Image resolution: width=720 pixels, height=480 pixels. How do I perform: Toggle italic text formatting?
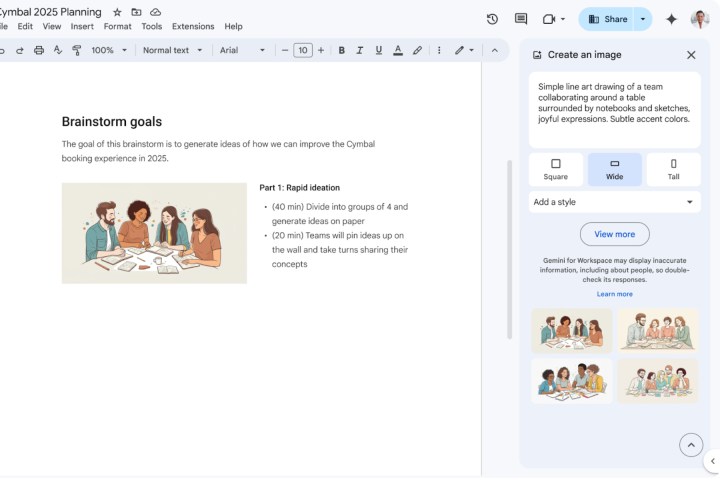[x=360, y=50]
